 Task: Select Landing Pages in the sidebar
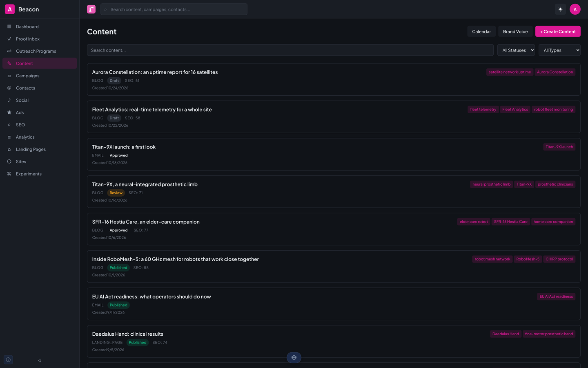(x=40, y=149)
